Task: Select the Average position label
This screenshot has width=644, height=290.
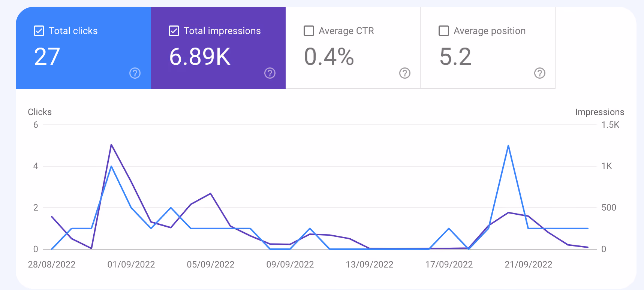Action: pyautogui.click(x=490, y=31)
